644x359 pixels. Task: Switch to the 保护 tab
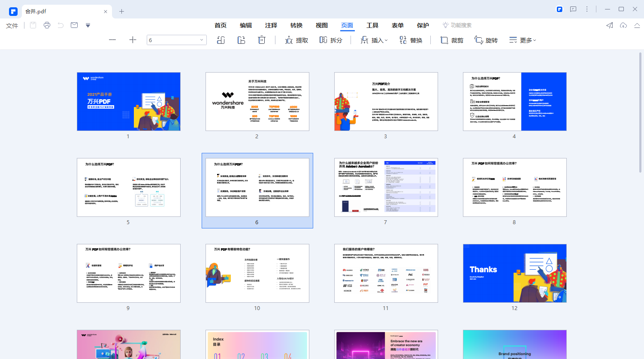tap(423, 25)
